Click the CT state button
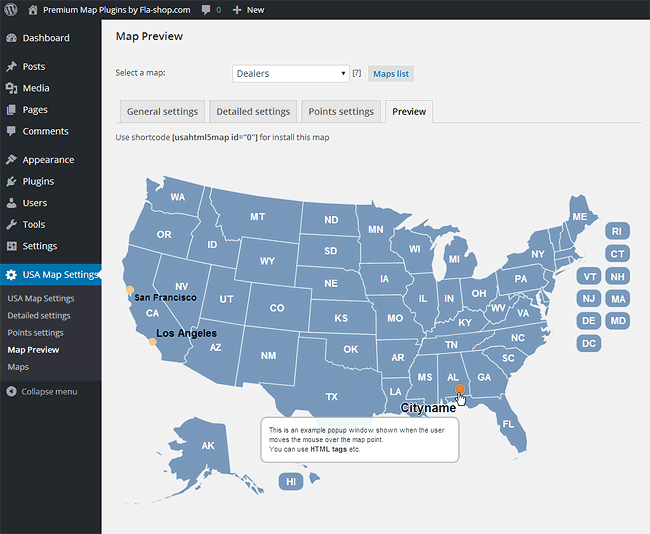The image size is (650, 534). click(617, 254)
